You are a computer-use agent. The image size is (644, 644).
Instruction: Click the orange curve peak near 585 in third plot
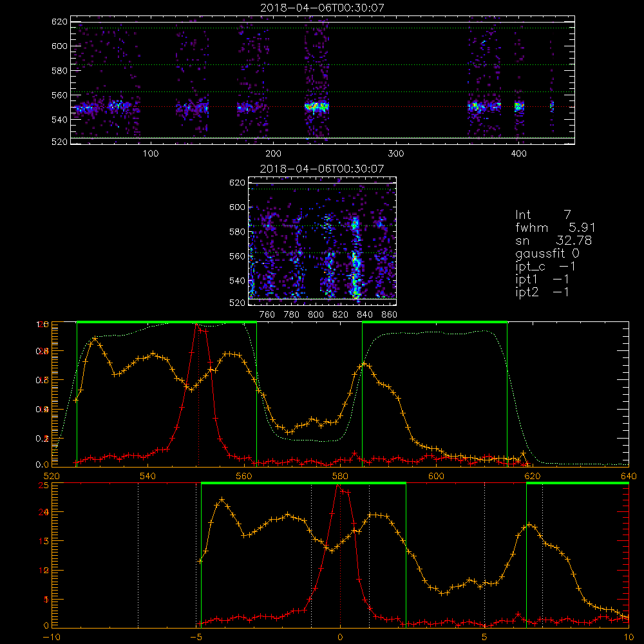pyautogui.click(x=364, y=363)
